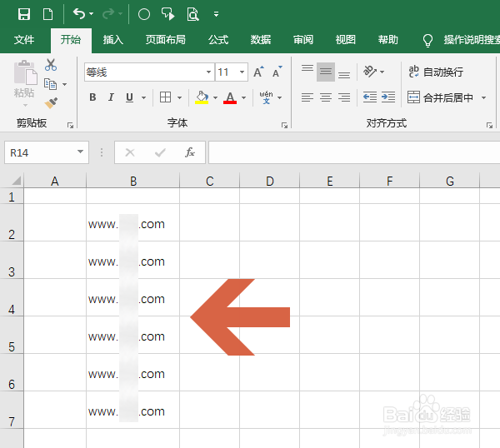Open the 页面布局 tab
Viewport: 500px width, 448px height.
(x=166, y=40)
